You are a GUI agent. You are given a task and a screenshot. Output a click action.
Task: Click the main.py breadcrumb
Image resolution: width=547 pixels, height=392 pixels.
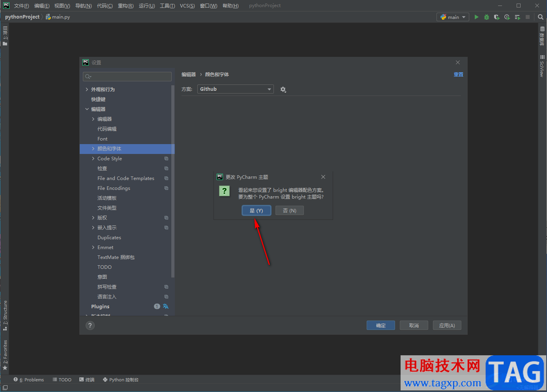[58, 17]
